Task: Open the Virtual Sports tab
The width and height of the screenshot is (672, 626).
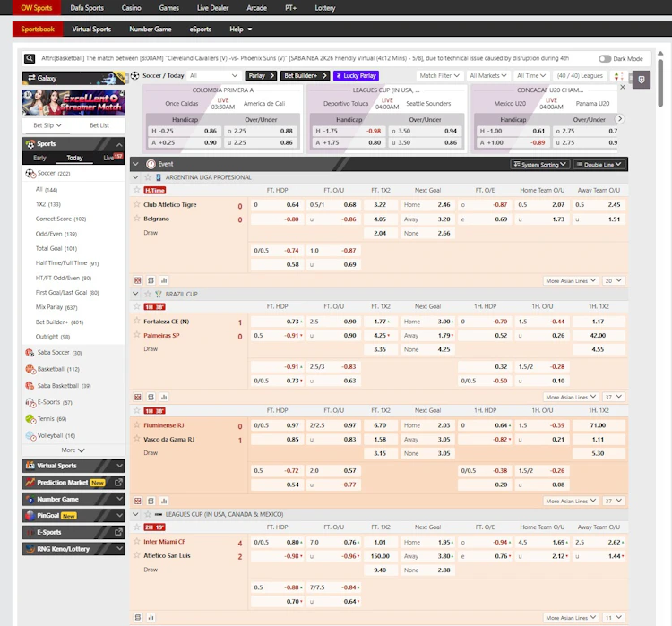Action: pyautogui.click(x=91, y=30)
